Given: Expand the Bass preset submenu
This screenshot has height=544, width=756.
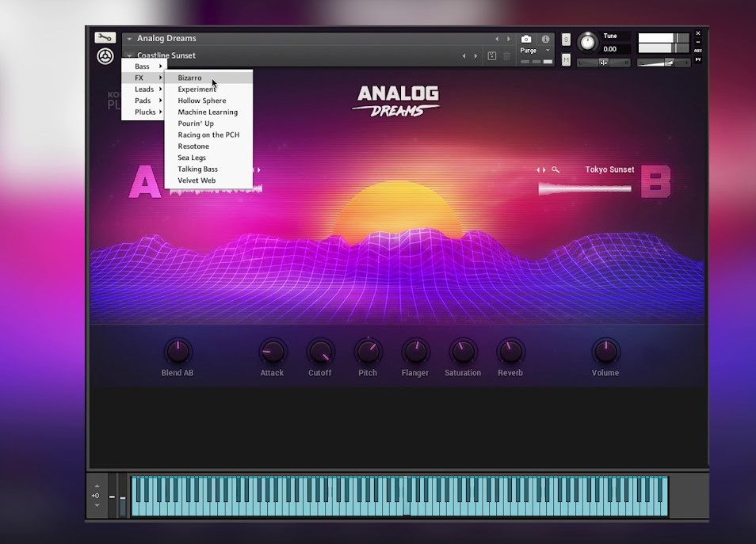Looking at the screenshot, I should coord(144,66).
